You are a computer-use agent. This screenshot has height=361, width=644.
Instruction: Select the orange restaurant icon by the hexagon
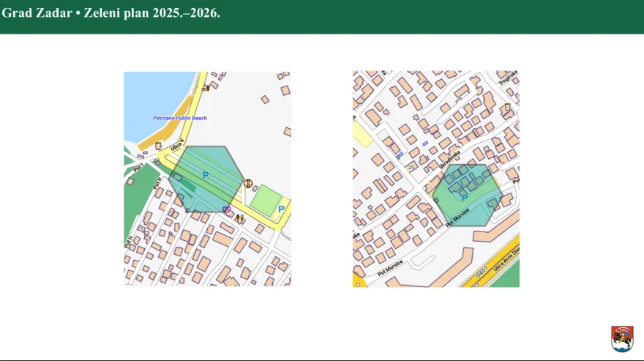tap(248, 183)
